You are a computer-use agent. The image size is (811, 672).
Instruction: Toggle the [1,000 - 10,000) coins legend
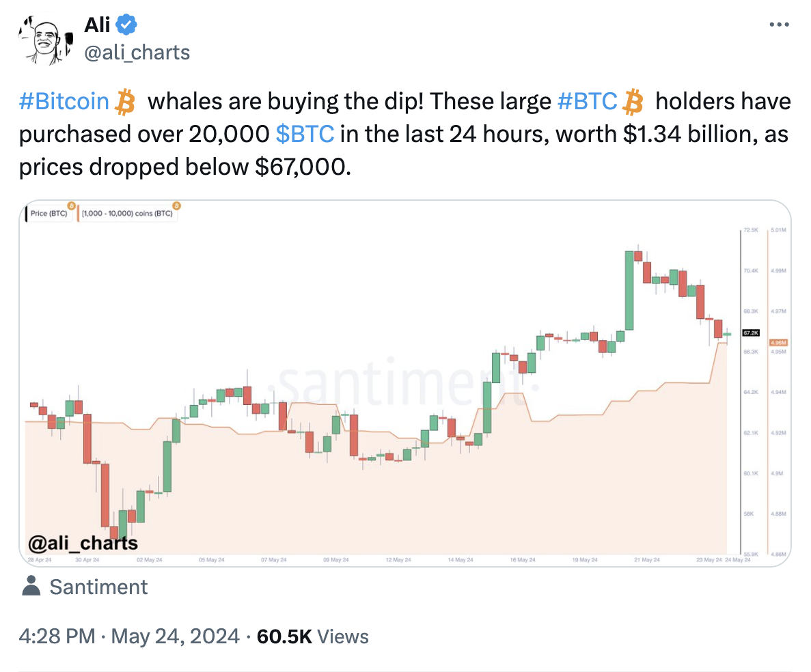(127, 214)
